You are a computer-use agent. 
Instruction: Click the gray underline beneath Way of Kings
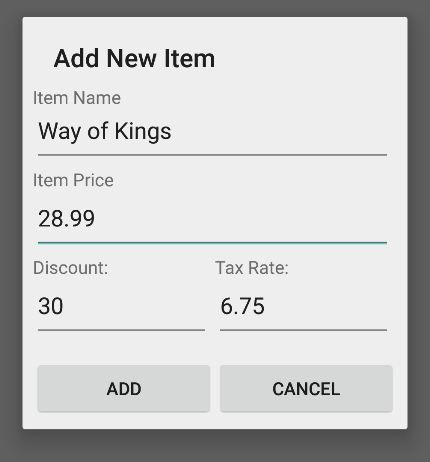[212, 155]
